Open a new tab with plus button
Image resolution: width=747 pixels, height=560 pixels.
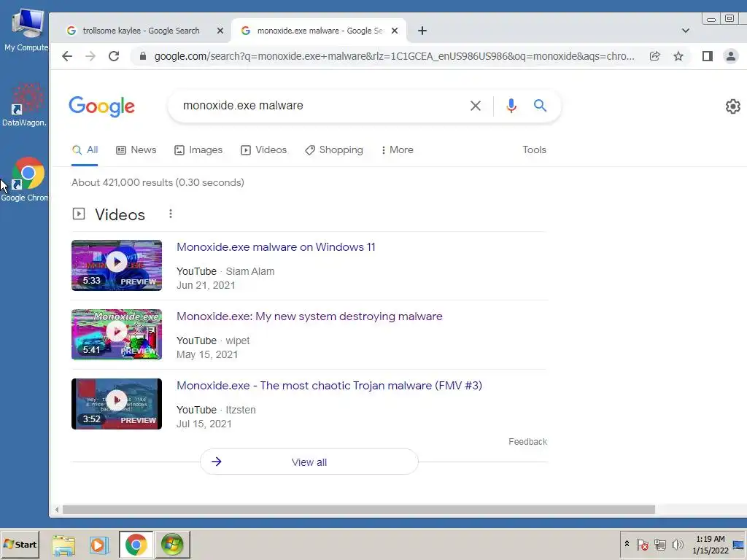422,31
